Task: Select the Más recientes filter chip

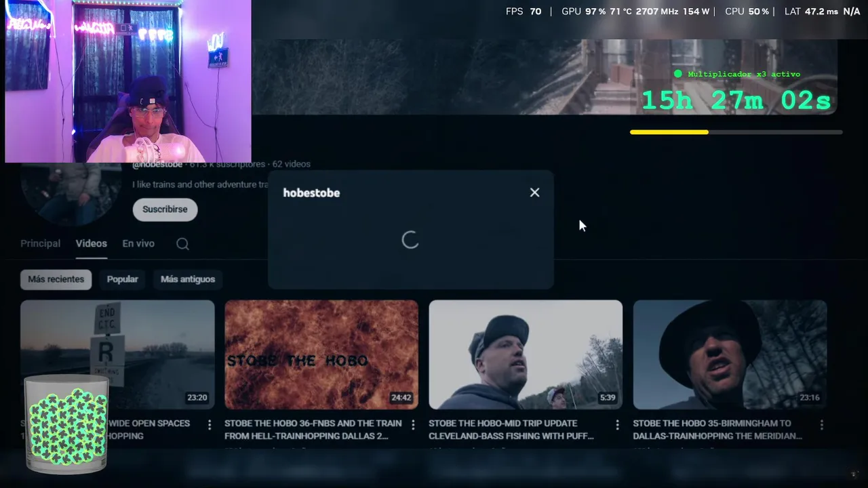Action: [56, 279]
